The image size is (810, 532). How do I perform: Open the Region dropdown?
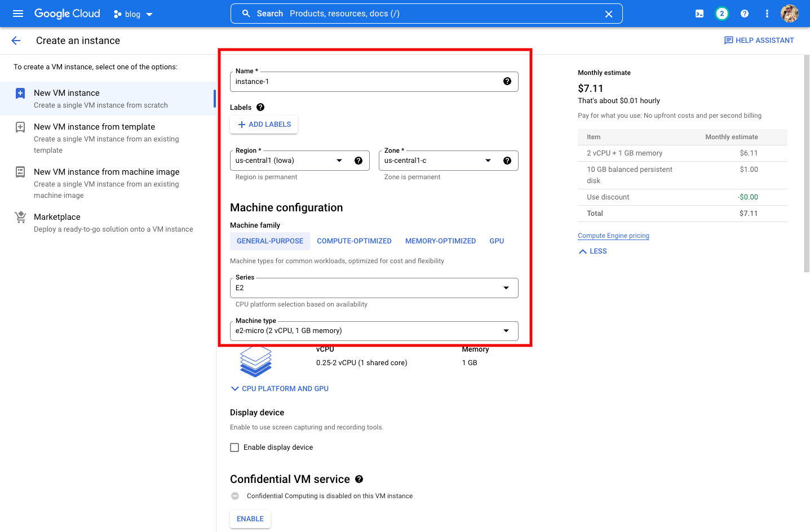(300, 161)
